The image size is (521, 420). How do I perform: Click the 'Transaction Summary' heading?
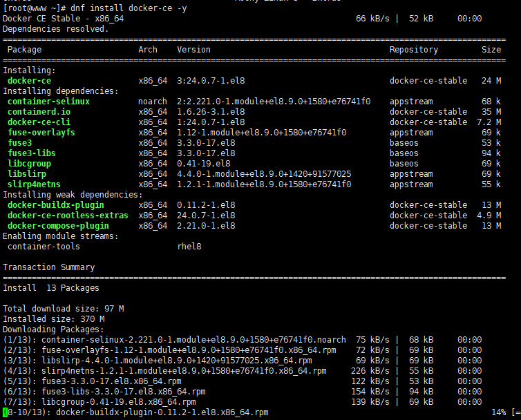(49, 267)
